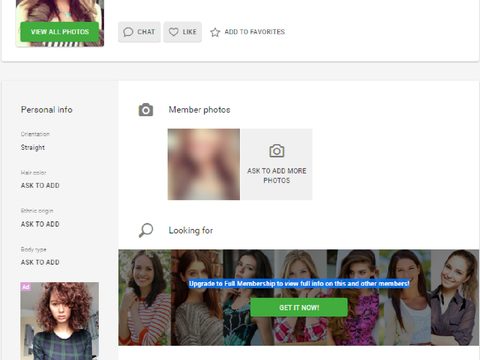Image resolution: width=480 pixels, height=360 pixels.
Task: Like this member's profile
Action: click(x=183, y=32)
